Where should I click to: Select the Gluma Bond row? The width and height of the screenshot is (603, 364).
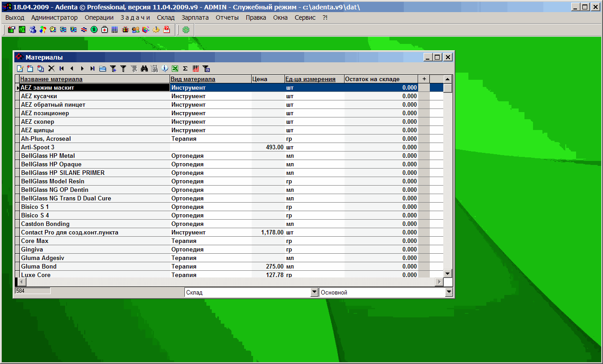[39, 266]
